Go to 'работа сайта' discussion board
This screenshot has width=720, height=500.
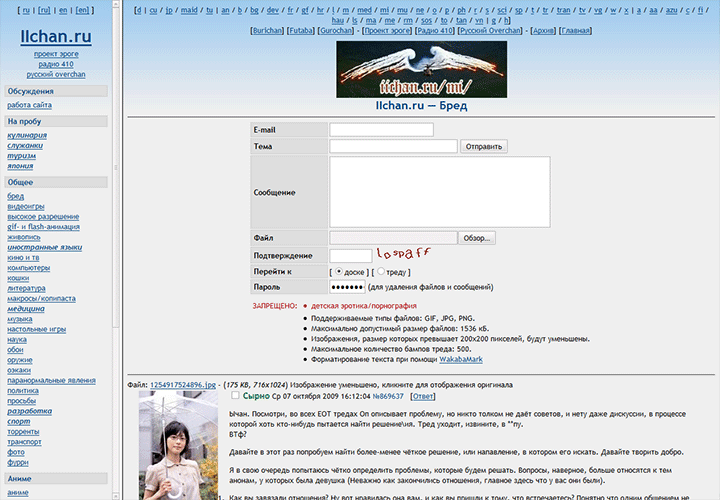tap(29, 105)
